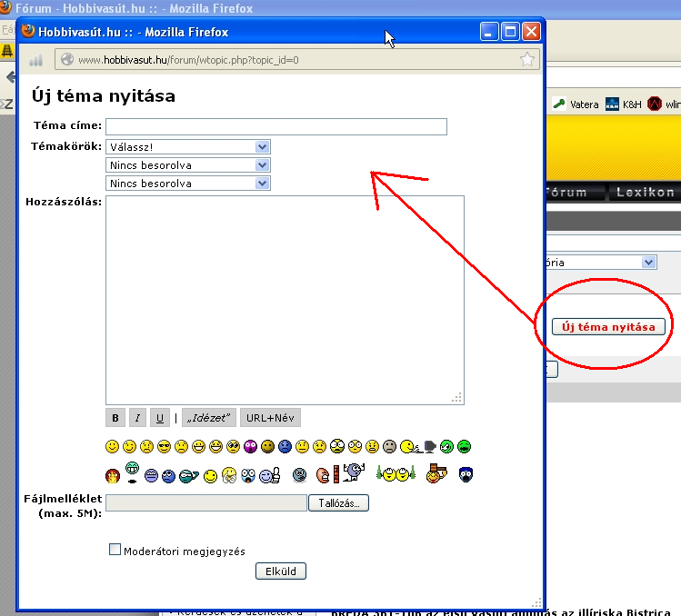This screenshot has width=681, height=616.
Task: Open the Lexikon menu tab
Action: click(645, 193)
